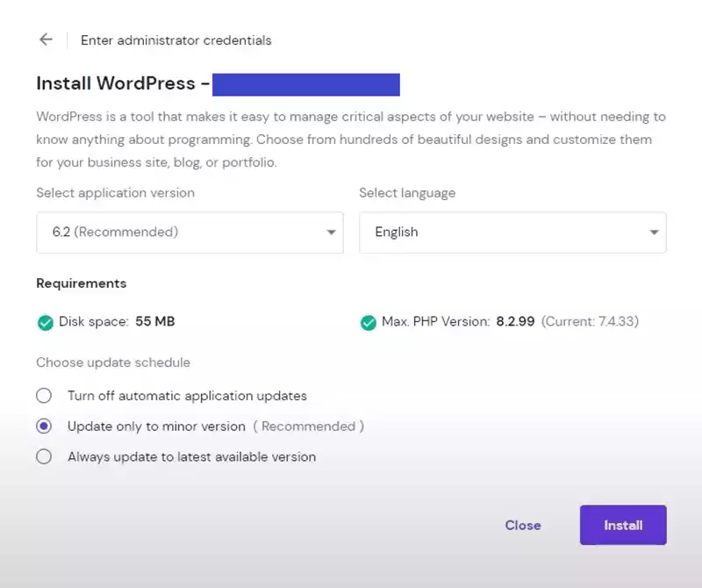This screenshot has width=702, height=588.
Task: Click the highlighted site name bar
Action: point(305,83)
